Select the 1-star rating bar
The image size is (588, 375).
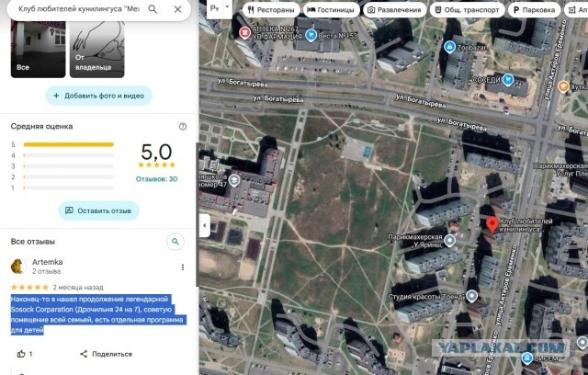pos(68,187)
